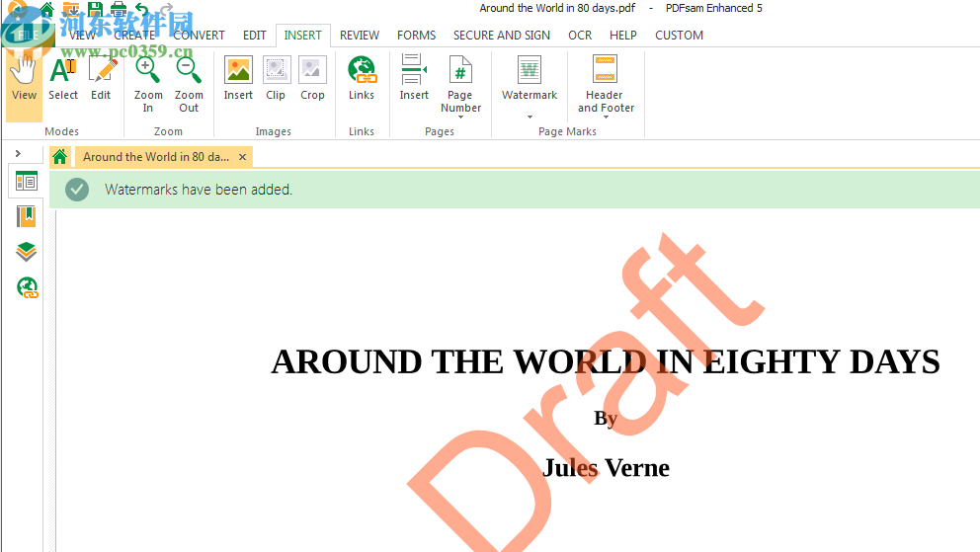Switch to the REVIEW ribbon tab
Viewport: 980px width, 552px height.
pyautogui.click(x=360, y=36)
